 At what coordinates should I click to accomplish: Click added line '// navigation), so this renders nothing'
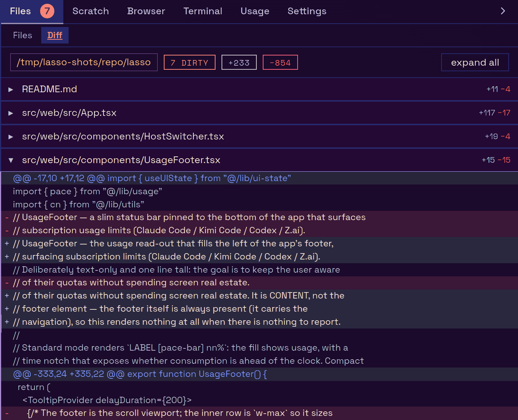tap(259, 322)
